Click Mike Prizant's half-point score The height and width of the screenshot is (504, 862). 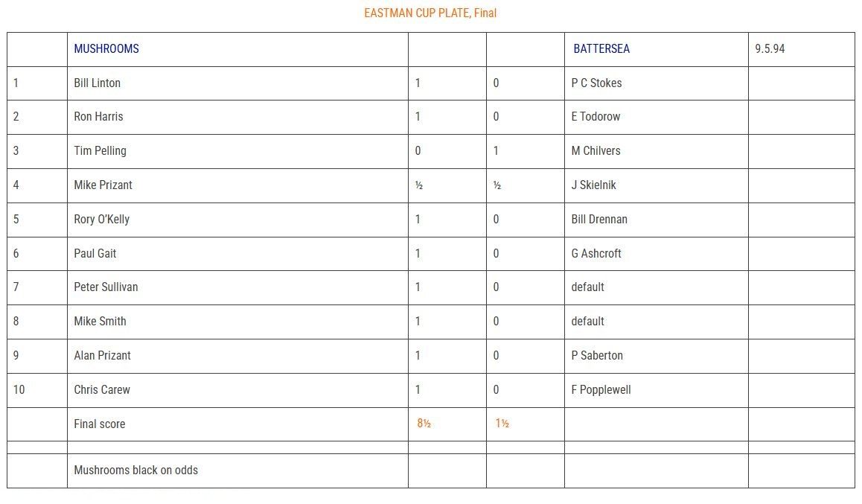419,185
